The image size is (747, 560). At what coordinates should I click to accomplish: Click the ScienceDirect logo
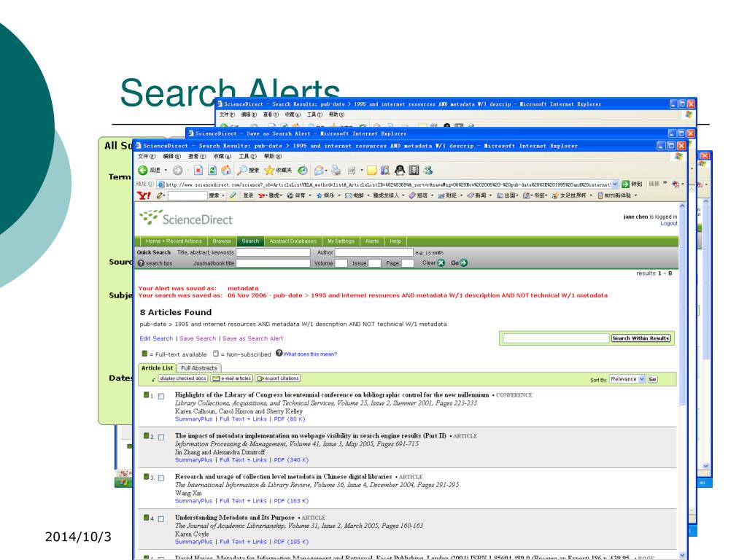coord(186,219)
